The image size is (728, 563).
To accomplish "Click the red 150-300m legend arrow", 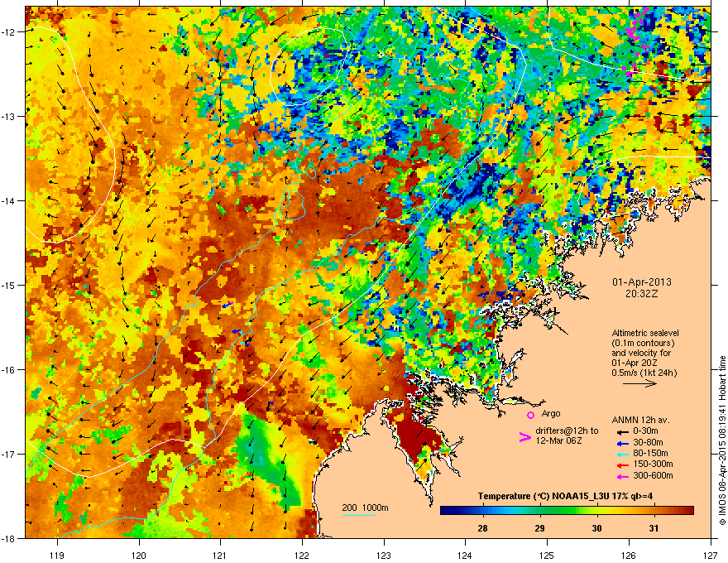I will pos(623,464).
